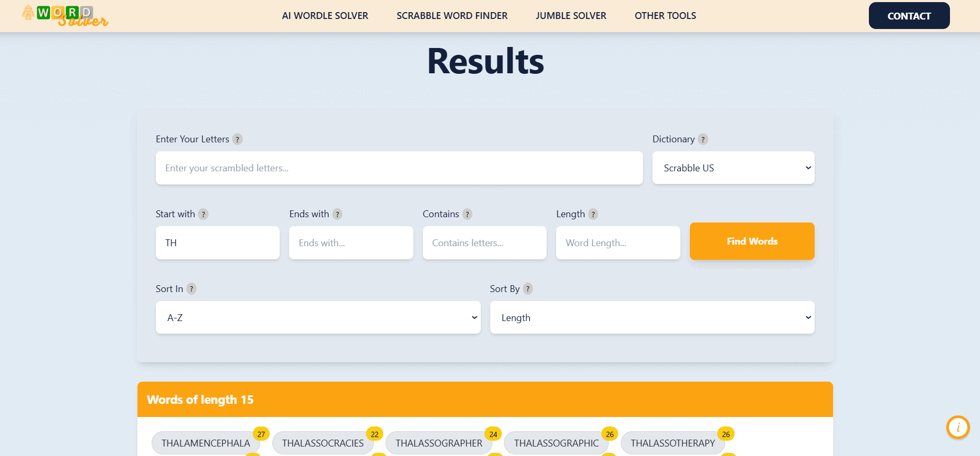Select the word THALASSOTHERAPY
The height and width of the screenshot is (456, 980).
coord(672,443)
